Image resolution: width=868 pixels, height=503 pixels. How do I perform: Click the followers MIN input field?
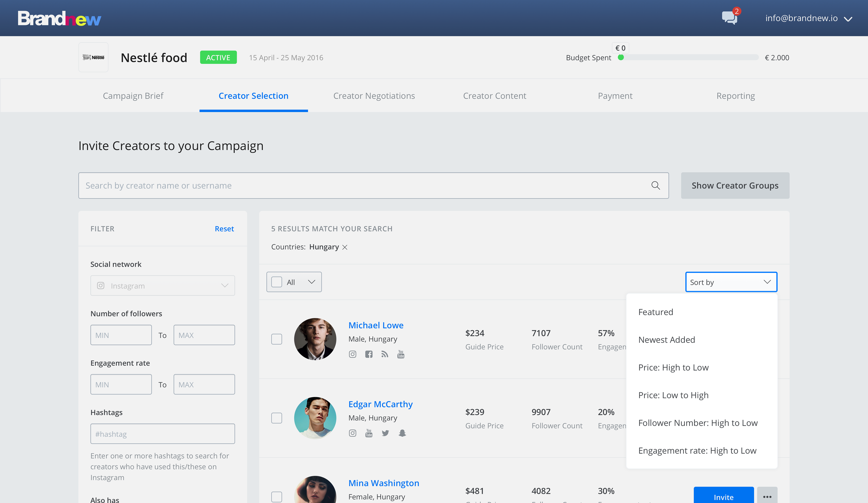pos(121,335)
